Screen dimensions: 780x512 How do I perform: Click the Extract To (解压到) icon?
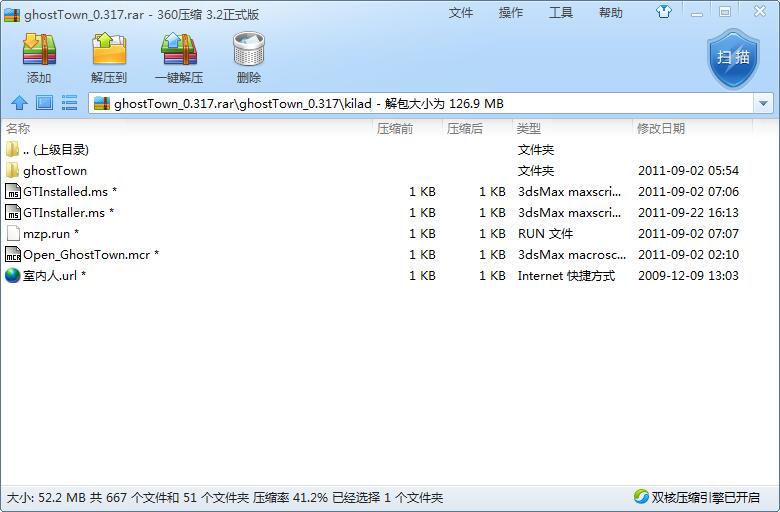pyautogui.click(x=109, y=49)
